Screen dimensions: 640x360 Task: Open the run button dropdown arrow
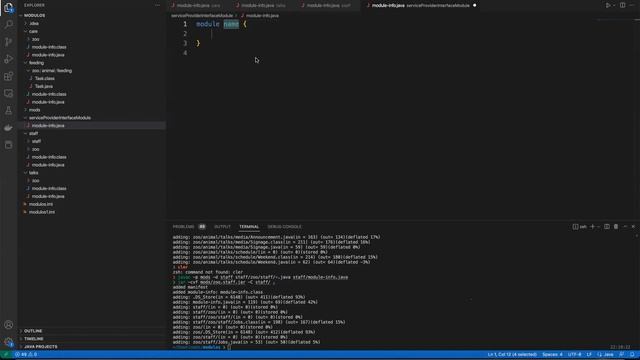[613, 5]
